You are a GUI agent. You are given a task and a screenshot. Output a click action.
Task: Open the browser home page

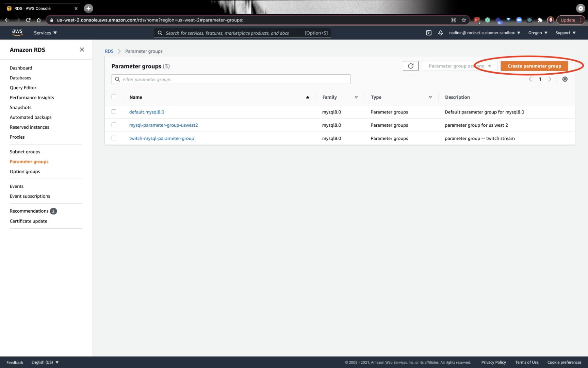pos(38,20)
